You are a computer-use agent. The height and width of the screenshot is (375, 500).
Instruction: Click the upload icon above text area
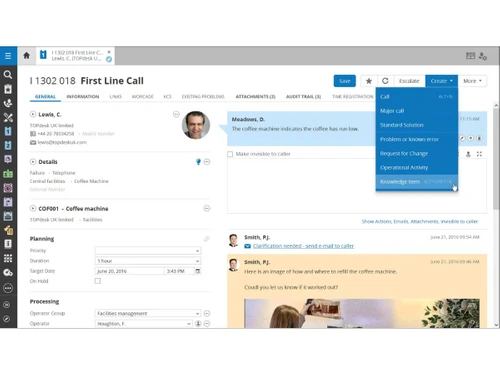468,154
